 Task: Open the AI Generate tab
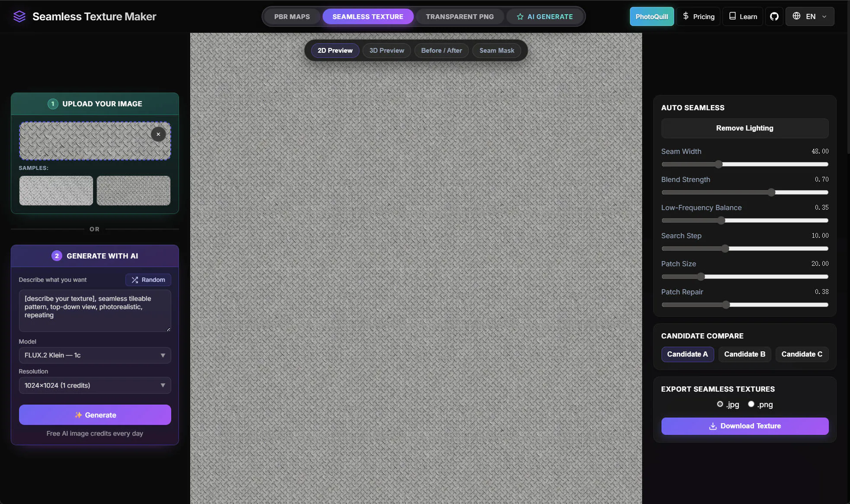(545, 16)
